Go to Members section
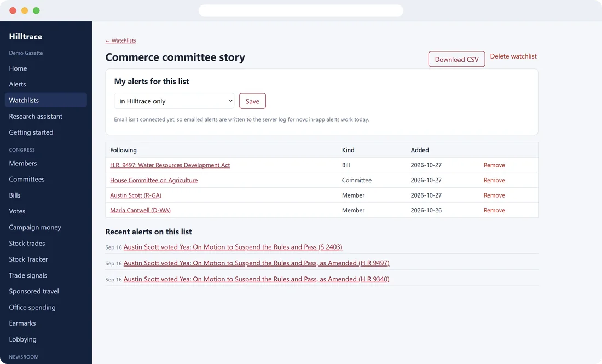This screenshot has height=364, width=602. pos(23,163)
